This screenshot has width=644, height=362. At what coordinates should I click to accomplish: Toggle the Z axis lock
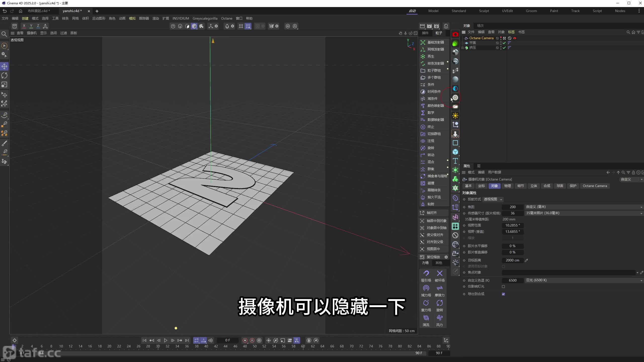click(38, 26)
